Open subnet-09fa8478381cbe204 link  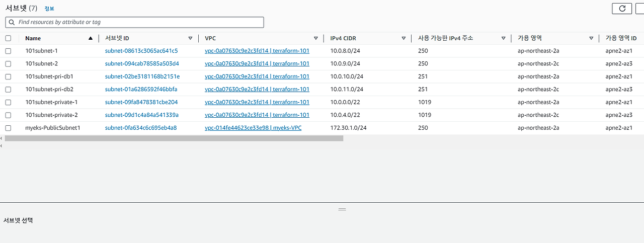[x=141, y=102]
